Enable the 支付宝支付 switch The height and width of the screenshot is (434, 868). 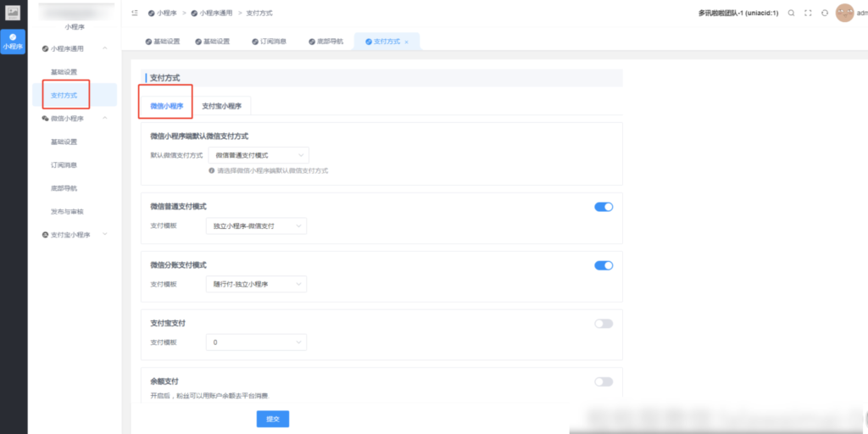[604, 324]
